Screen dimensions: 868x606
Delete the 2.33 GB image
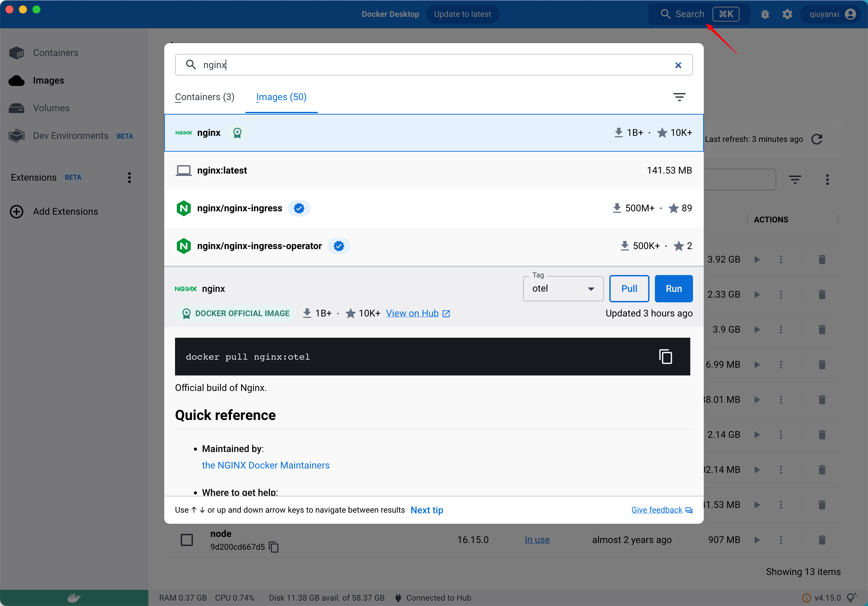(x=822, y=295)
